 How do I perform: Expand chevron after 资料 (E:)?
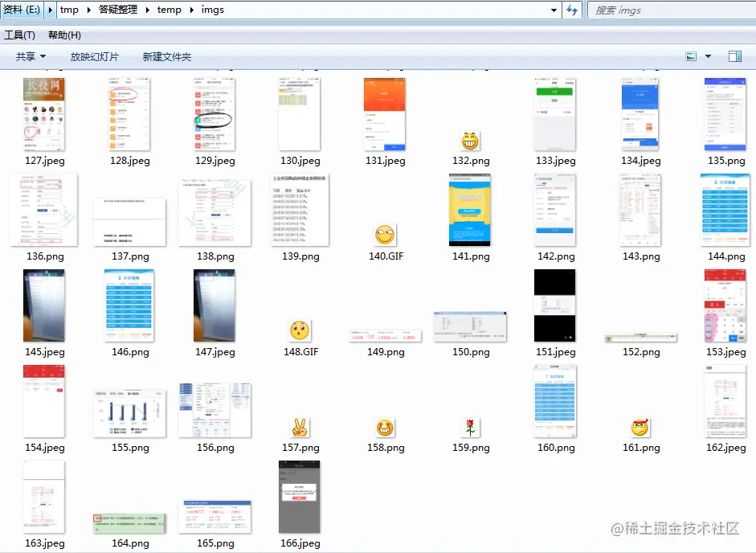(50, 10)
